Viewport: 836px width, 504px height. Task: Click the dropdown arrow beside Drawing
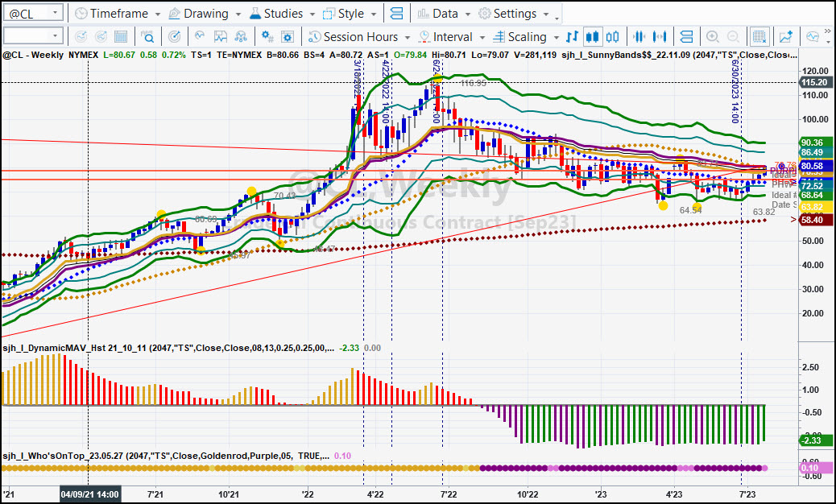click(x=238, y=14)
